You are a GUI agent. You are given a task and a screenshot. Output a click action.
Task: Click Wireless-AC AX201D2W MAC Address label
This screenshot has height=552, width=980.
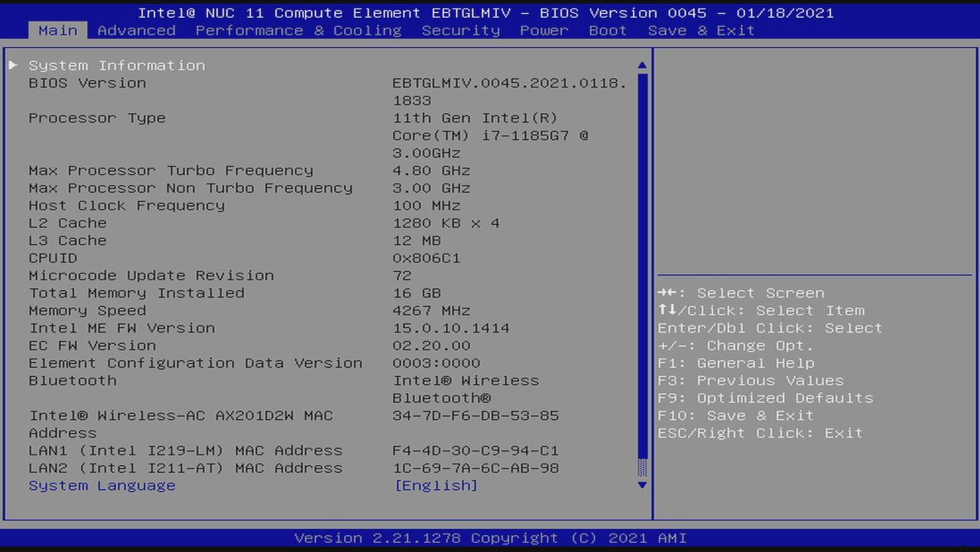[180, 425]
